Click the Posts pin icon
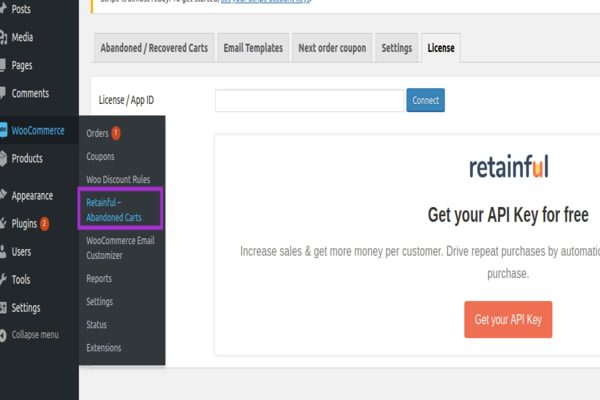The height and width of the screenshot is (400, 600). (x=3, y=8)
